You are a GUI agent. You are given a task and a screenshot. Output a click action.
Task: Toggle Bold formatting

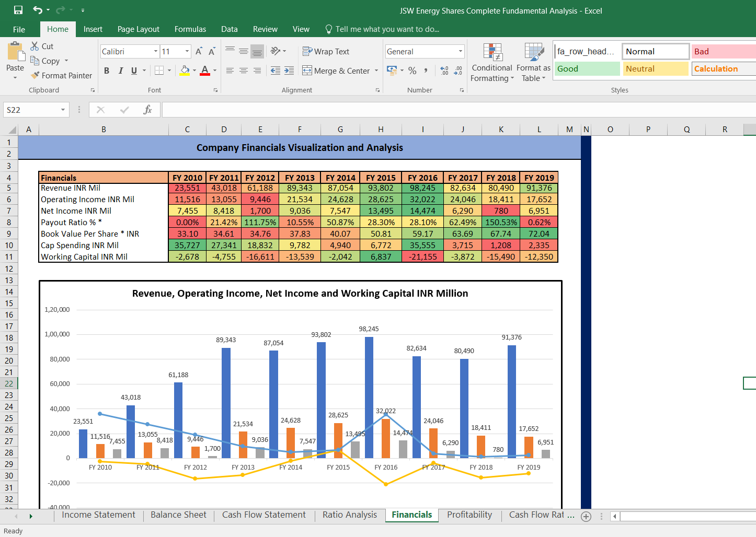pos(107,71)
